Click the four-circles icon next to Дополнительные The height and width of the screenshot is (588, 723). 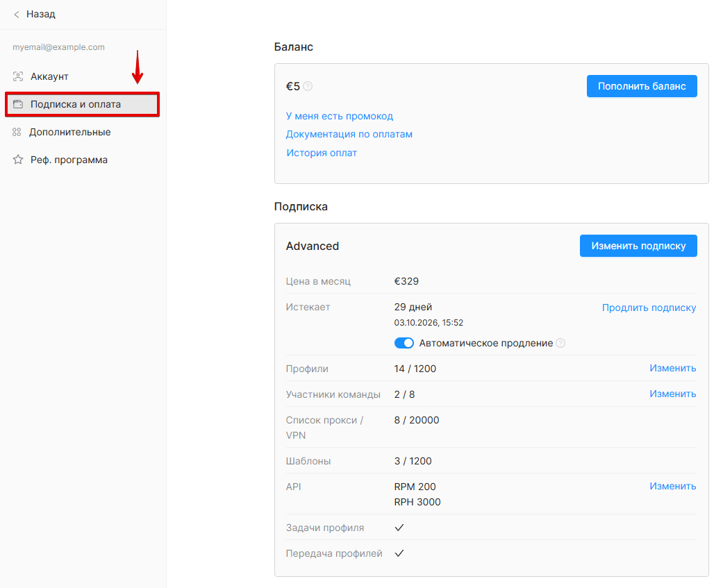pos(17,133)
